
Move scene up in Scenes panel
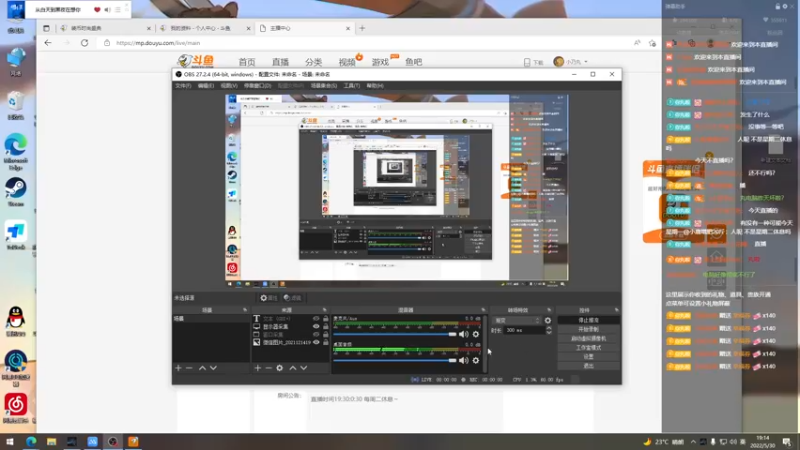click(x=202, y=368)
